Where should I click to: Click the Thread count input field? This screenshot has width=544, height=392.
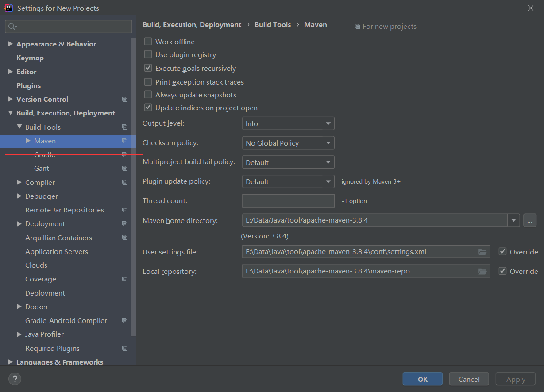pyautogui.click(x=288, y=201)
